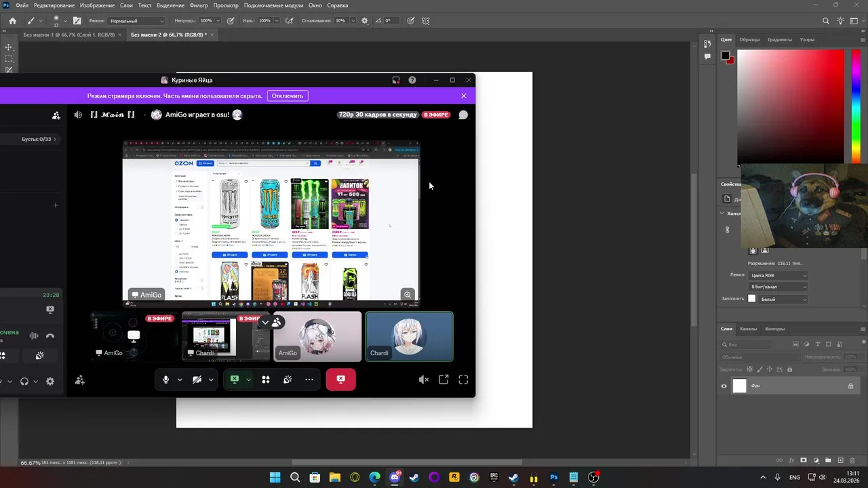Open the 'Изображение' menu
868x488 pixels.
98,5
